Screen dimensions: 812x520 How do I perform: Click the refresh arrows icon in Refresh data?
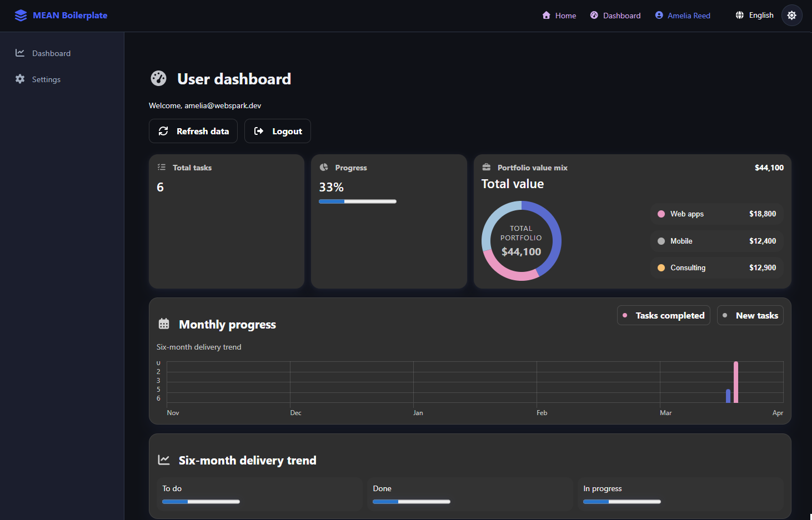tap(163, 131)
